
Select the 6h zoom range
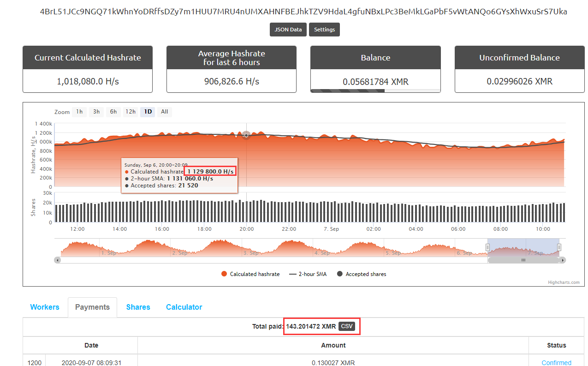click(x=113, y=112)
